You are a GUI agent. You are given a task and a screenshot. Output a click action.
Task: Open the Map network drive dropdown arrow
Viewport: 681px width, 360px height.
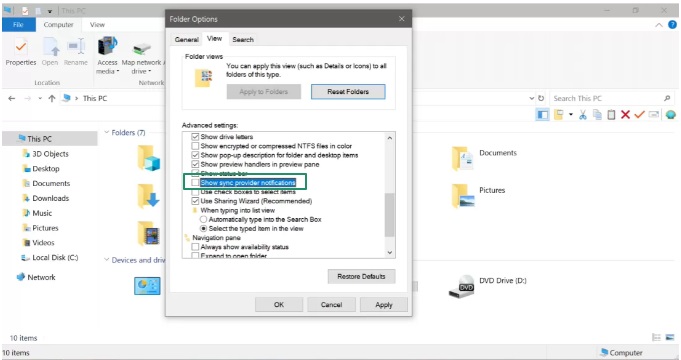point(149,72)
